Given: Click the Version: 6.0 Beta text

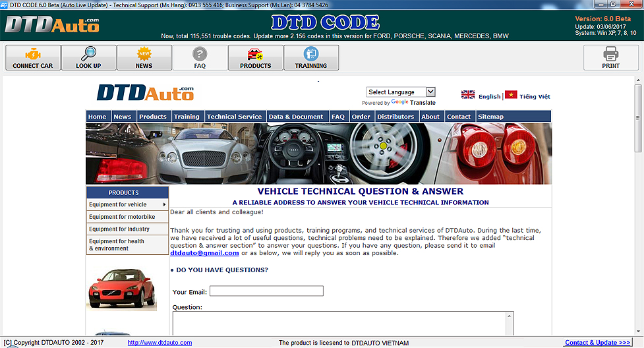Looking at the screenshot, I should click(x=603, y=19).
